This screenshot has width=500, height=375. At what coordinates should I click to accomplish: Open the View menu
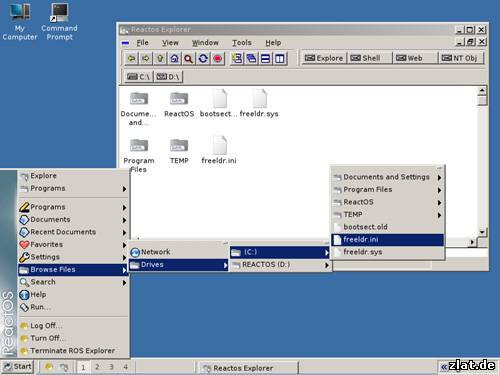pyautogui.click(x=170, y=43)
